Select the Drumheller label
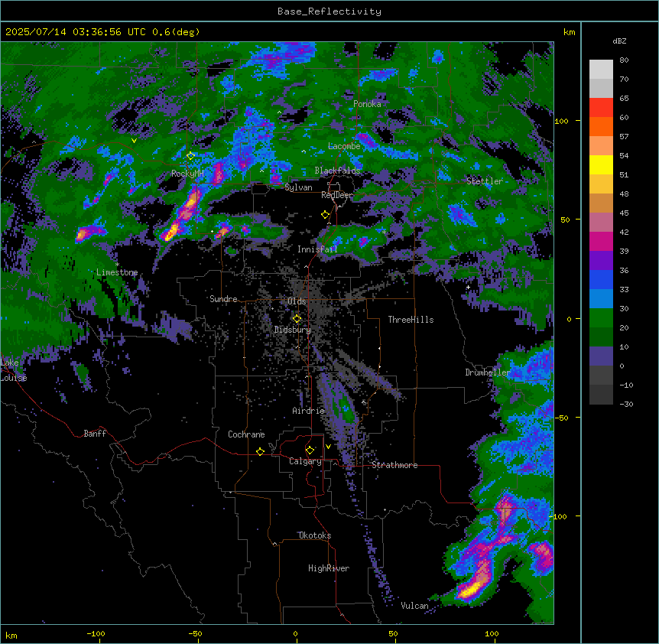 click(488, 372)
